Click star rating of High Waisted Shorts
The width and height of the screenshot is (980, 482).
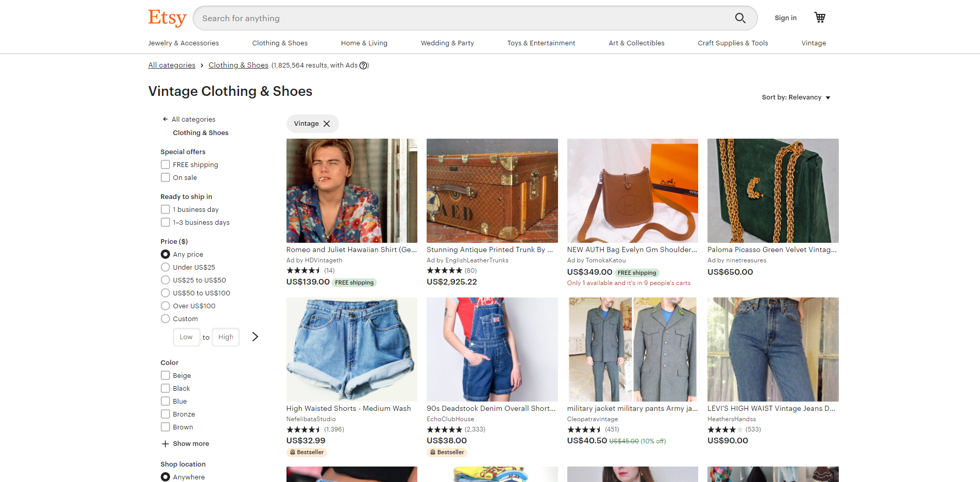303,429
